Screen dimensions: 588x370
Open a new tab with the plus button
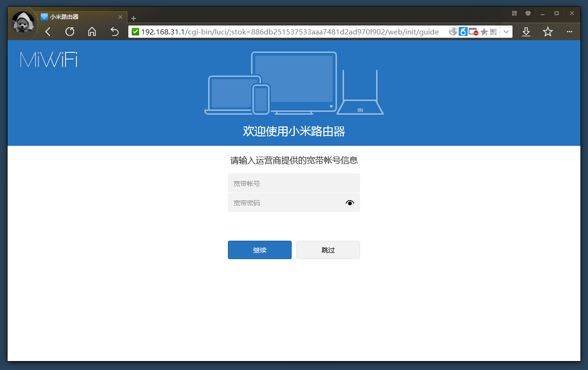coord(134,18)
